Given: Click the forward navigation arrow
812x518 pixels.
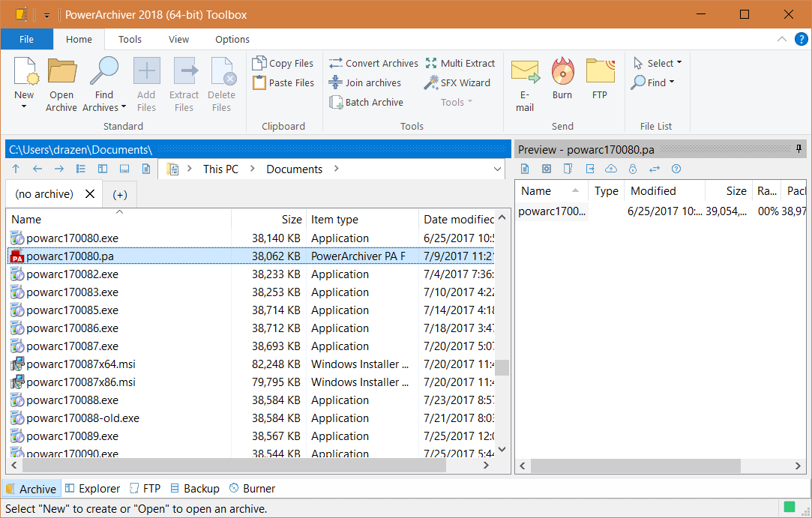Looking at the screenshot, I should 59,169.
